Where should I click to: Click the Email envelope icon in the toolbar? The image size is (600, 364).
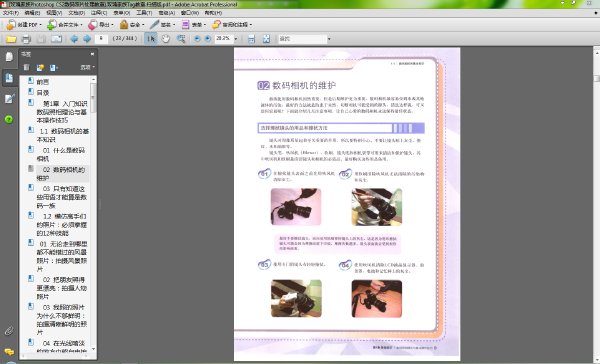(56, 39)
